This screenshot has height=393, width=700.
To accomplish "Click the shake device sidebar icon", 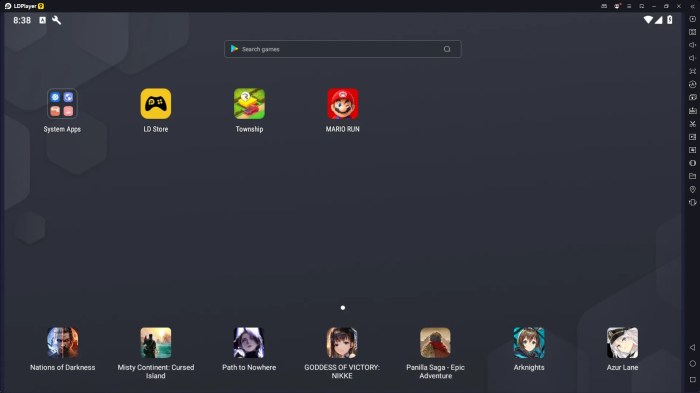I will 692,202.
